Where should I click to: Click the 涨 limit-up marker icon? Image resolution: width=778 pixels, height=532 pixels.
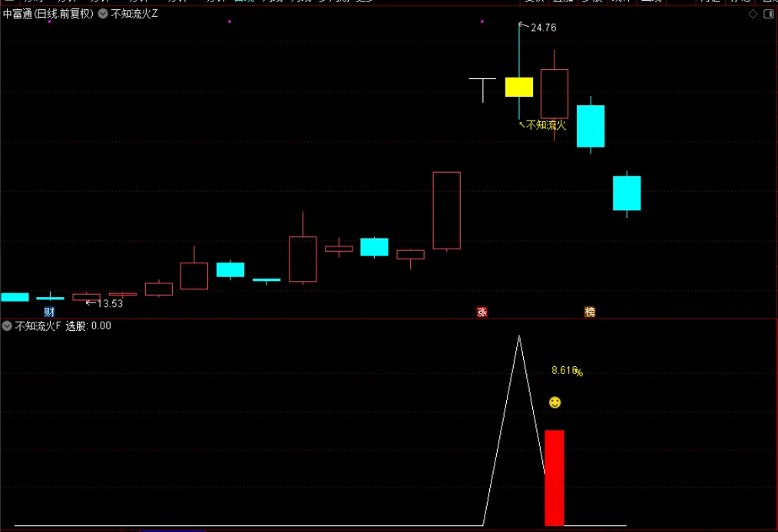coord(482,312)
